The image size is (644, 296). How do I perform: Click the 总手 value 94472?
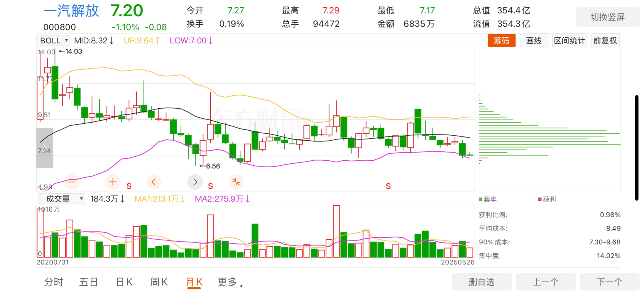coord(326,24)
